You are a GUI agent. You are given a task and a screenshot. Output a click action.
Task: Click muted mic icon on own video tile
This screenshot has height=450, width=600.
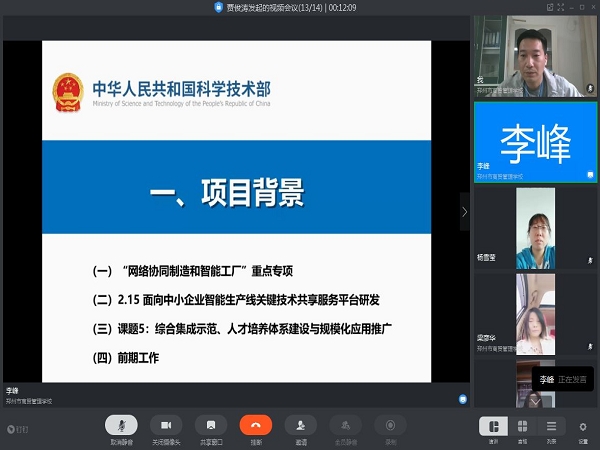[x=590, y=89]
